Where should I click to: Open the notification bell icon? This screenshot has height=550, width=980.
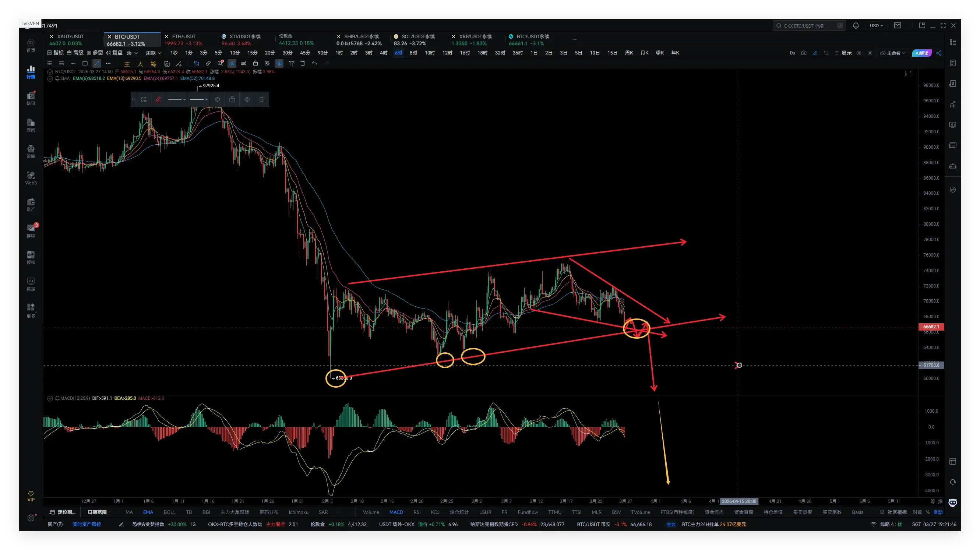(856, 25)
